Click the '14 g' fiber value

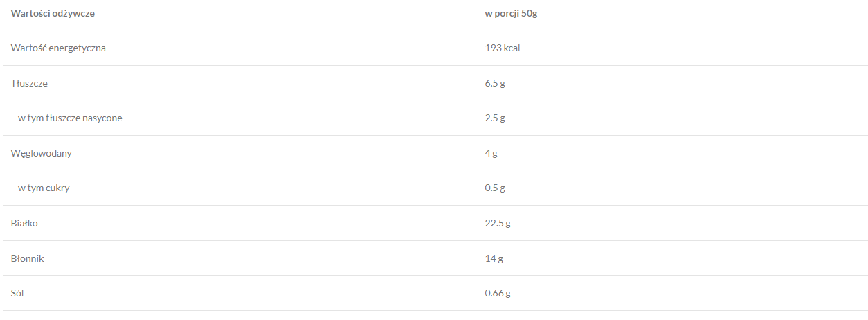[x=494, y=258]
